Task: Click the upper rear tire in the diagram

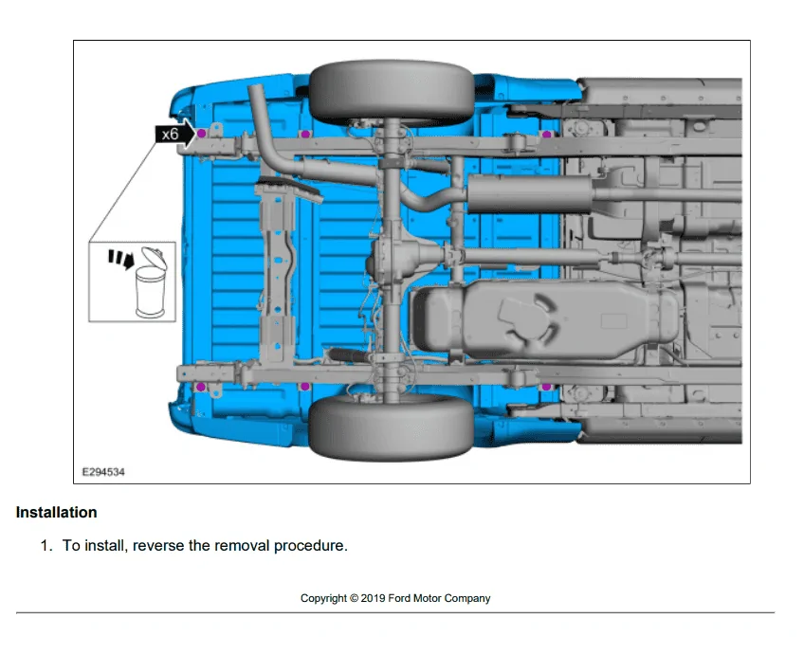Action: click(392, 93)
